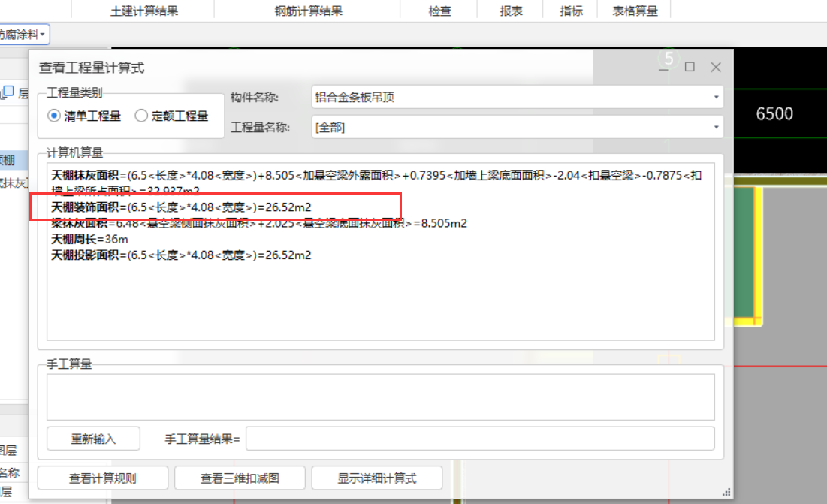827x504 pixels.
Task: Click the 6500 dimension label in the drawing
Action: pos(774,114)
